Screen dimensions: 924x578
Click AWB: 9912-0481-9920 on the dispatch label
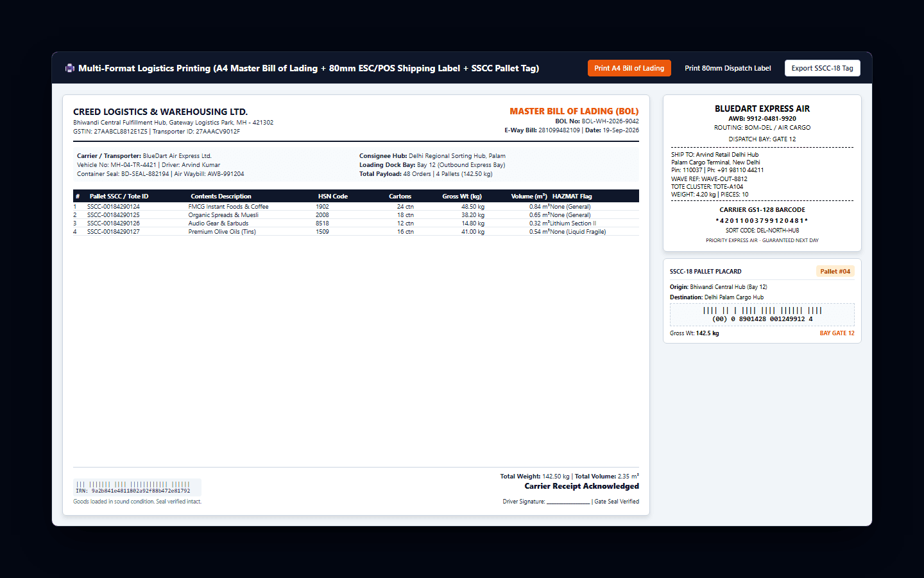point(762,119)
